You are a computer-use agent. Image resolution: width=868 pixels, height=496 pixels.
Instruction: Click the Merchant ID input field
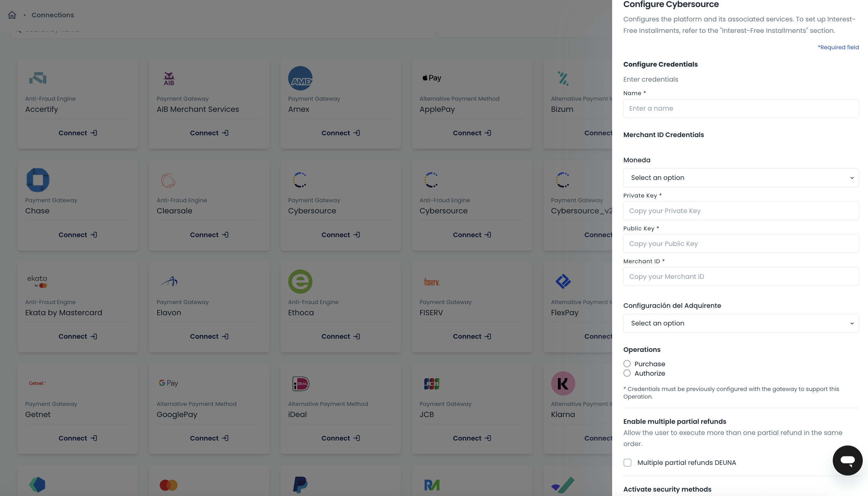point(741,276)
